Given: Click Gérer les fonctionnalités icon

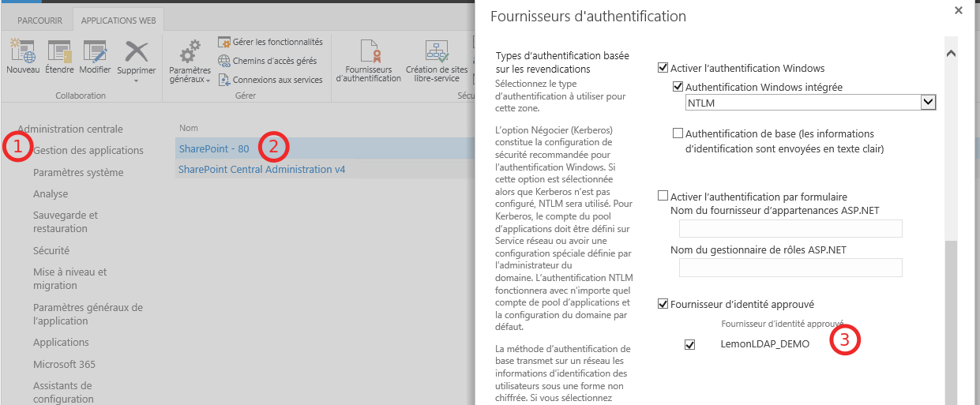Looking at the screenshot, I should (x=224, y=42).
